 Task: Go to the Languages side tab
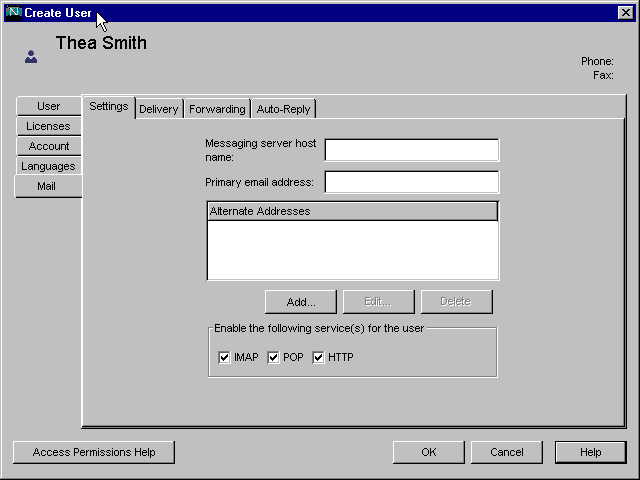click(x=49, y=166)
